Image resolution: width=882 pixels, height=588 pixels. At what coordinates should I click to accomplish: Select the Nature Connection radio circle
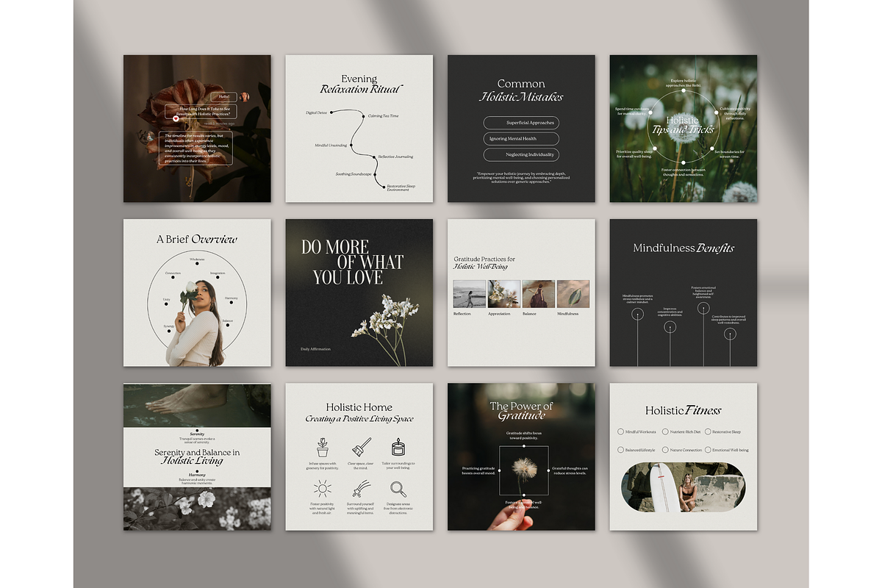[665, 450]
